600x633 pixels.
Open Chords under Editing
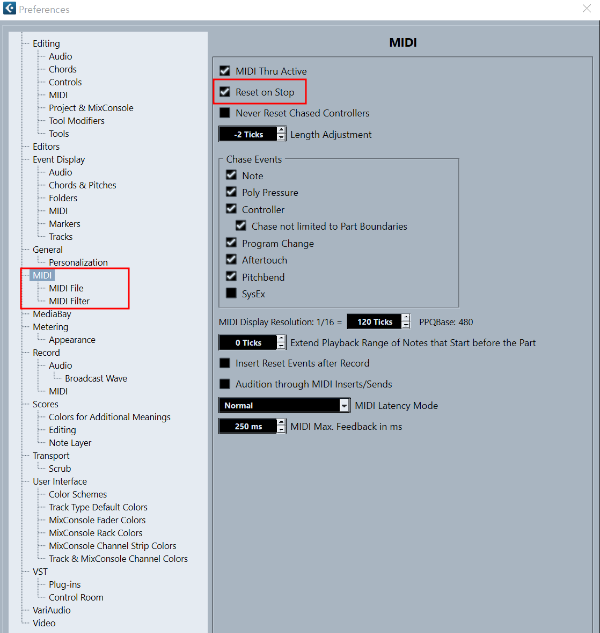click(62, 69)
